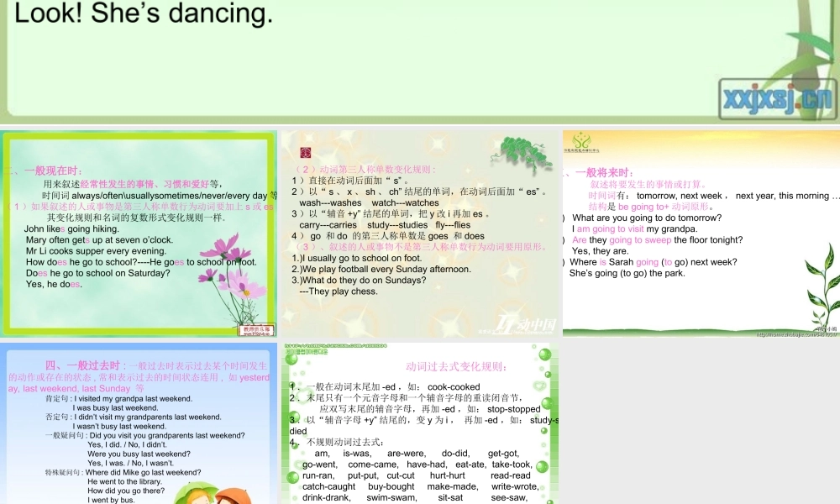Select "He went to the library."
Screen dimensions: 840x504
[125, 481]
